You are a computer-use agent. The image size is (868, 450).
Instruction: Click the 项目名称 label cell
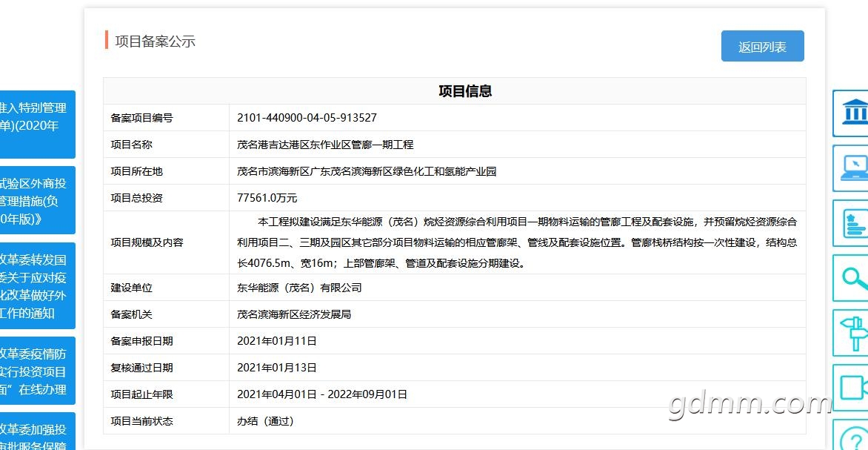point(166,145)
